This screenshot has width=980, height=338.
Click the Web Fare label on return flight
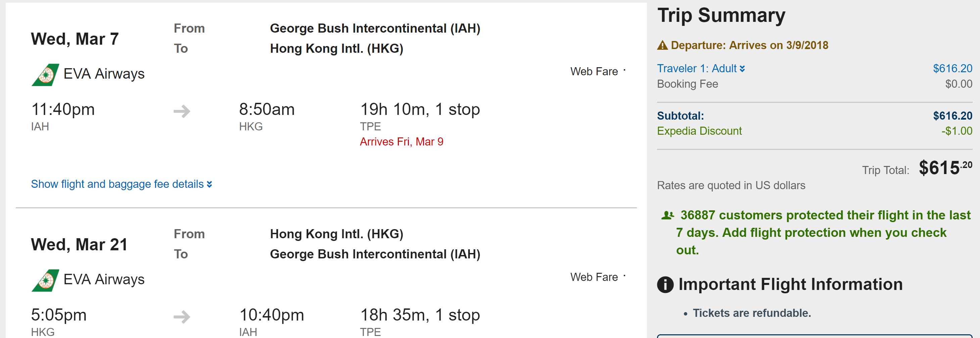(594, 277)
